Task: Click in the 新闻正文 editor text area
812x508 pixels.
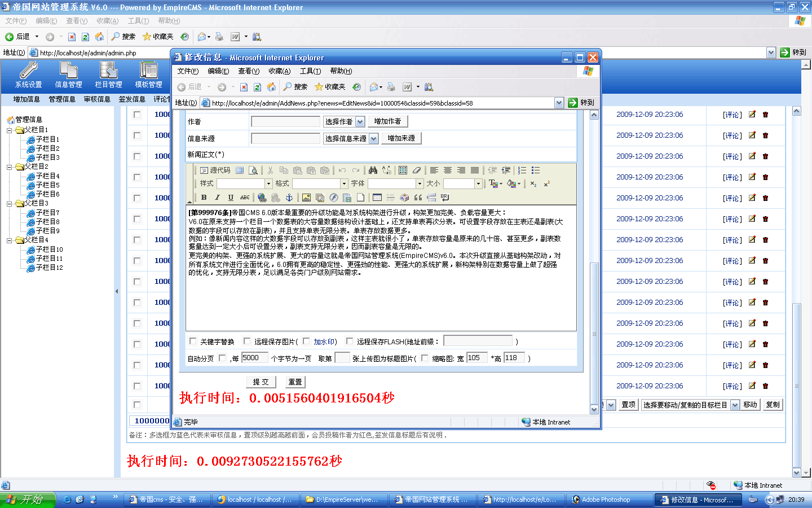Action: [381, 299]
